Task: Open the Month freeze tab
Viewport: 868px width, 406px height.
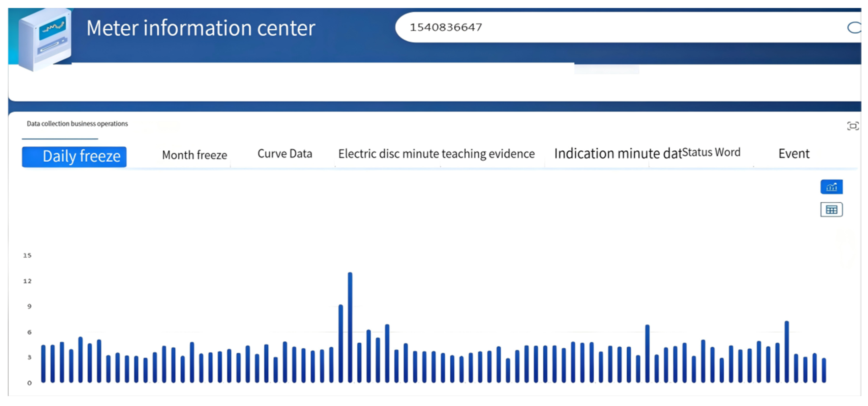Action: tap(194, 155)
